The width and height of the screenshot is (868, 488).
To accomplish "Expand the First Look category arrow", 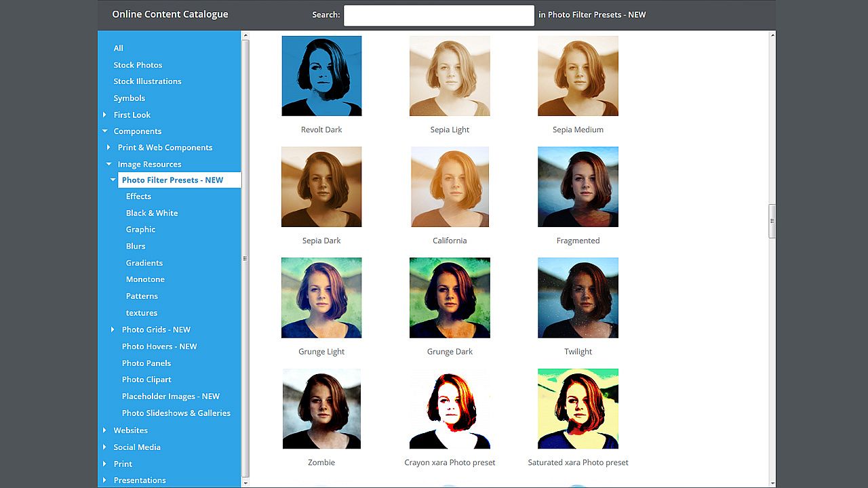I will point(104,115).
